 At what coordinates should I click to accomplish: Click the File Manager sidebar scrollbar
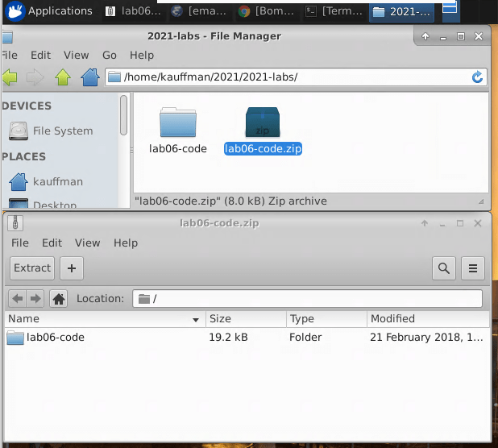(123, 115)
